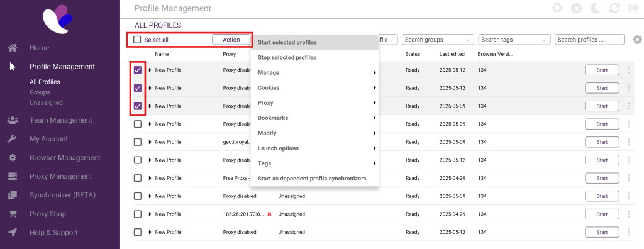Open My Account wrench icon
Viewport: 644px width, 249px height.
(x=13, y=139)
